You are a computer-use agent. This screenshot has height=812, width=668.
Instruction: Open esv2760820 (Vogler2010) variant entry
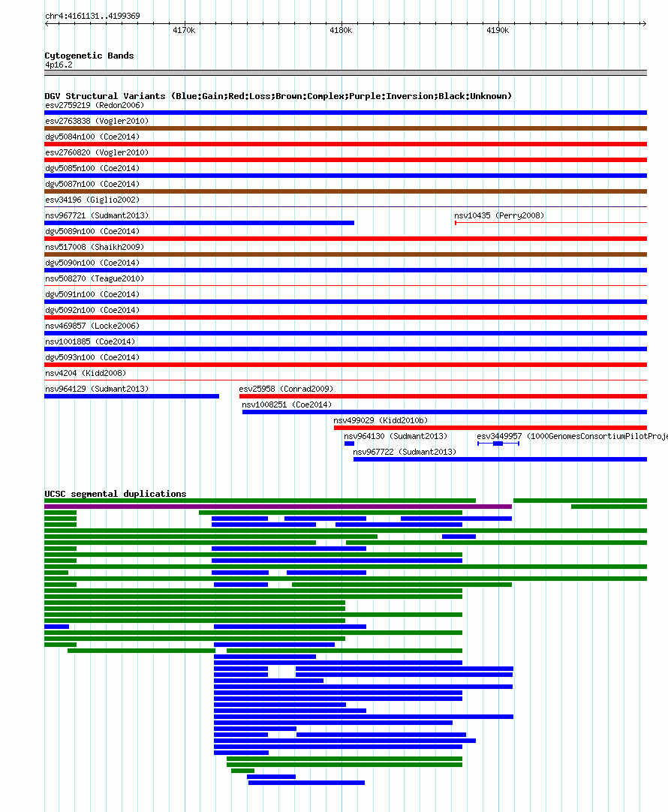click(x=97, y=152)
